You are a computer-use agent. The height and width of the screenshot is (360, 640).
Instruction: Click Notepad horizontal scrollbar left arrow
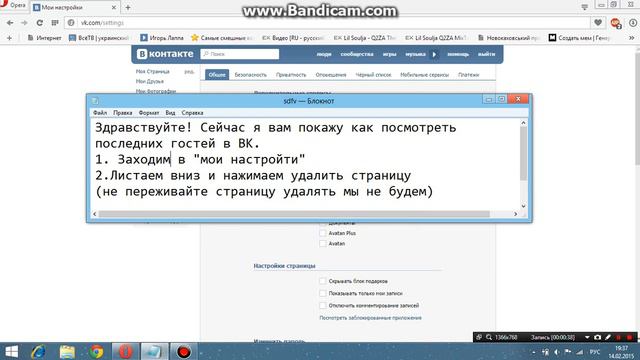95,214
